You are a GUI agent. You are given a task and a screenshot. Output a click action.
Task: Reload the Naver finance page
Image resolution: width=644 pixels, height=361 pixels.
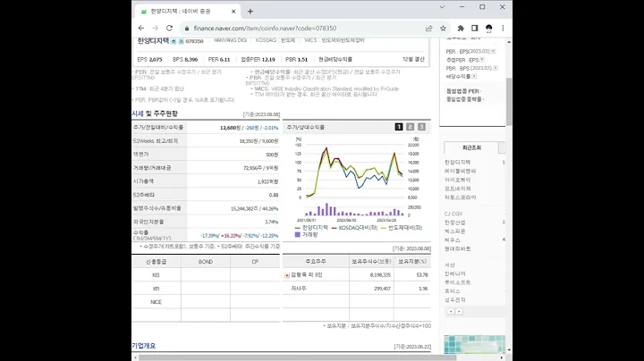click(x=169, y=28)
